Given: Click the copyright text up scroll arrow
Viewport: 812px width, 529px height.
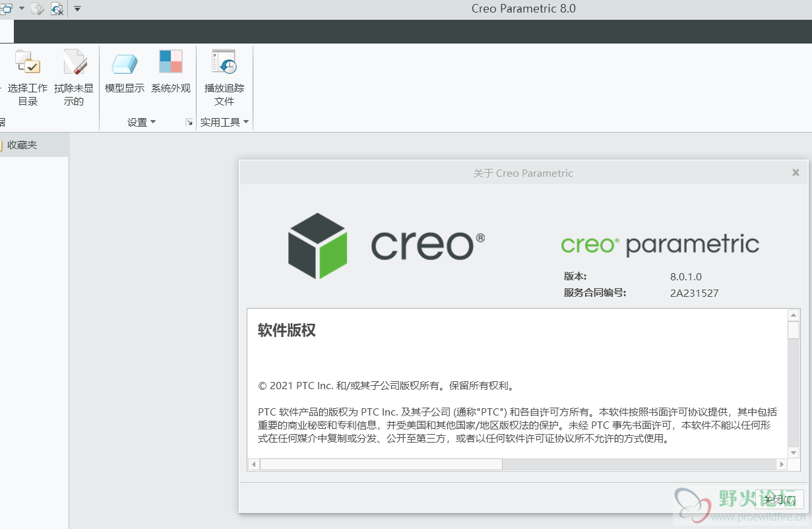Looking at the screenshot, I should point(793,315).
